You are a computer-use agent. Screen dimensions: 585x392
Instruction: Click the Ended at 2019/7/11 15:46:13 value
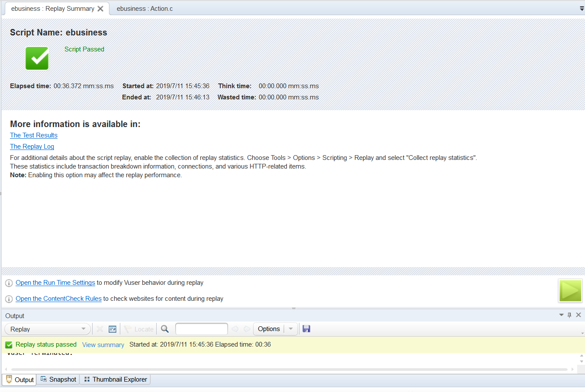point(183,97)
